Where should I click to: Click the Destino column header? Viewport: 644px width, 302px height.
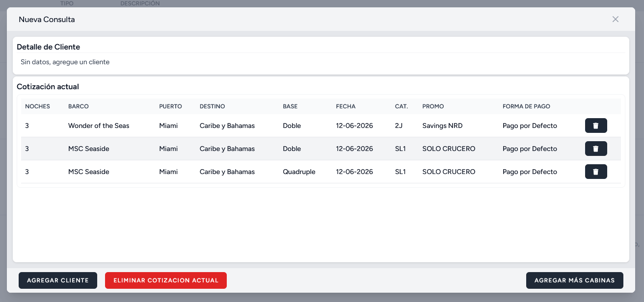click(x=212, y=106)
